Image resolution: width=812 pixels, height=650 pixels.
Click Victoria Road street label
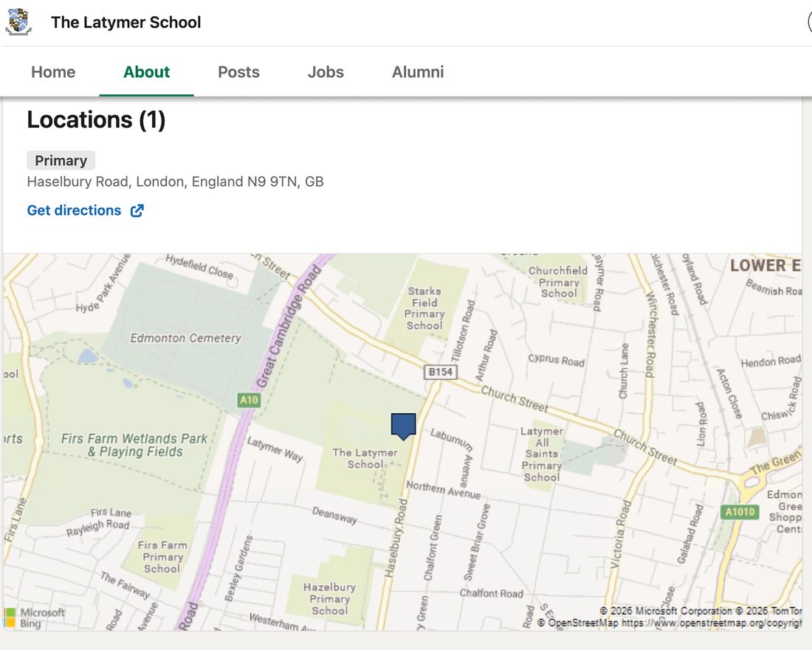point(620,534)
